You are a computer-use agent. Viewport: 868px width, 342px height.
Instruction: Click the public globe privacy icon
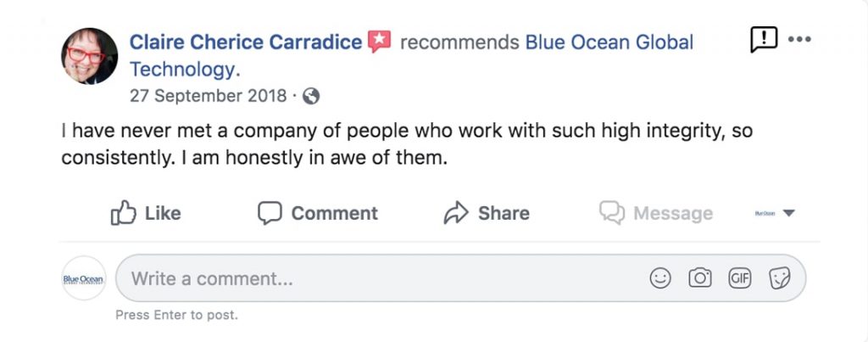311,96
